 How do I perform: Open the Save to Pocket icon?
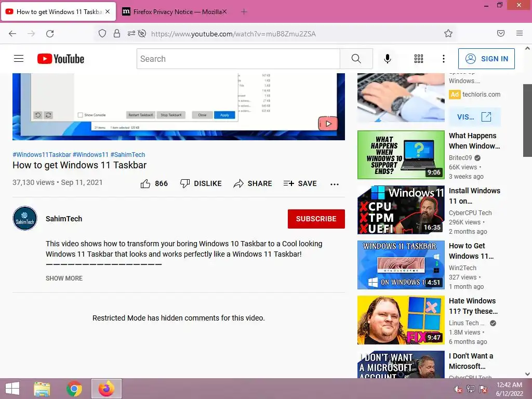click(501, 33)
